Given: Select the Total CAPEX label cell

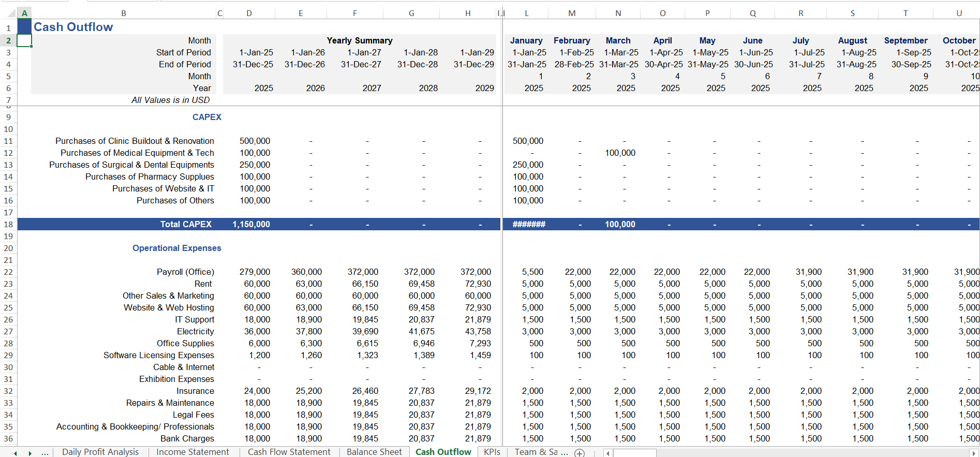Looking at the screenshot, I should pos(186,224).
